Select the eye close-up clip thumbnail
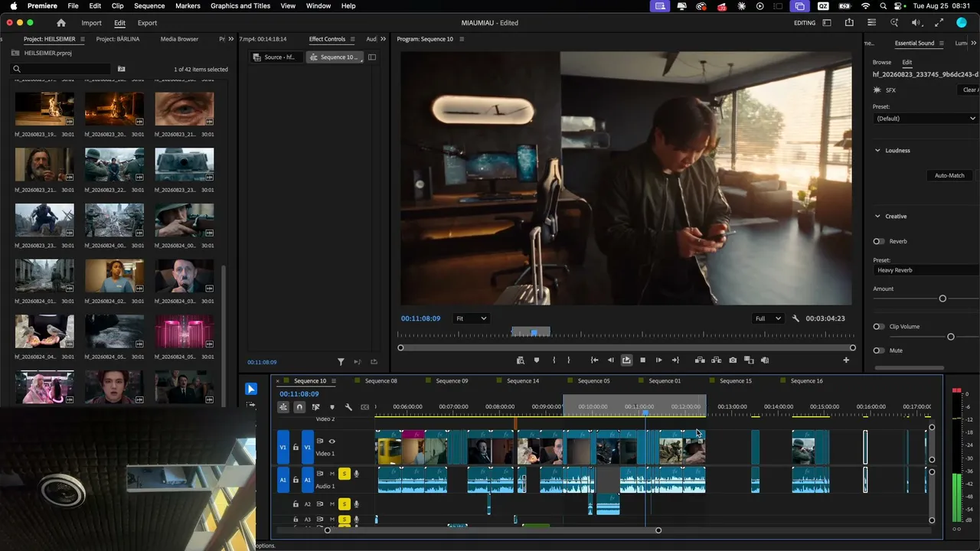Screen dimensions: 980x551 tap(184, 109)
